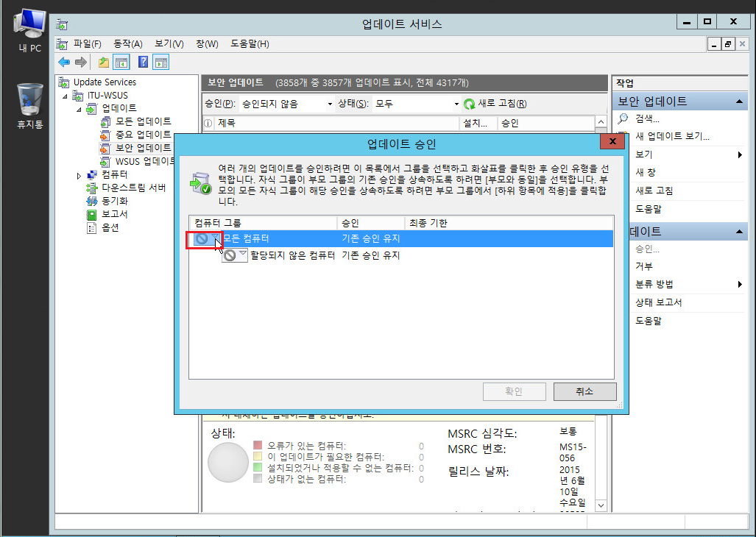Open the 휴지통 desktop icon
Screen dimensions: 756x537
(x=30, y=99)
